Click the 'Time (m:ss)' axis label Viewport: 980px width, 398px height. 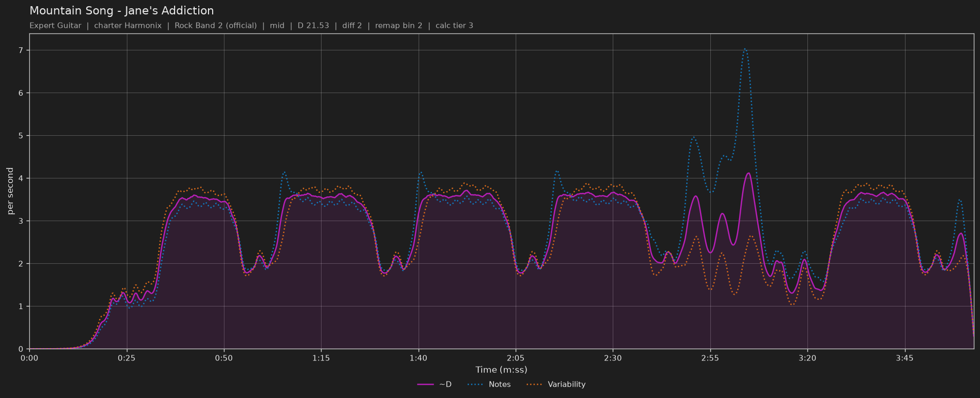[x=501, y=370]
